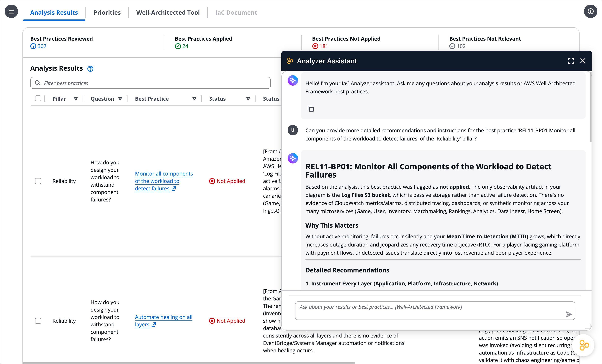Viewport: 602px width, 364px height.
Task: Click the Pillar column header
Action: [59, 99]
